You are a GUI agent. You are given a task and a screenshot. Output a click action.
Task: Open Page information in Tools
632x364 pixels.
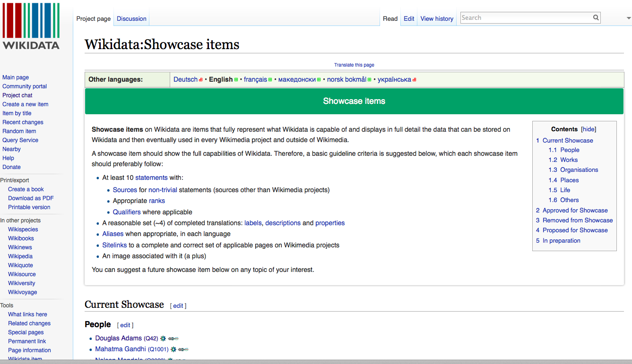pyautogui.click(x=29, y=350)
